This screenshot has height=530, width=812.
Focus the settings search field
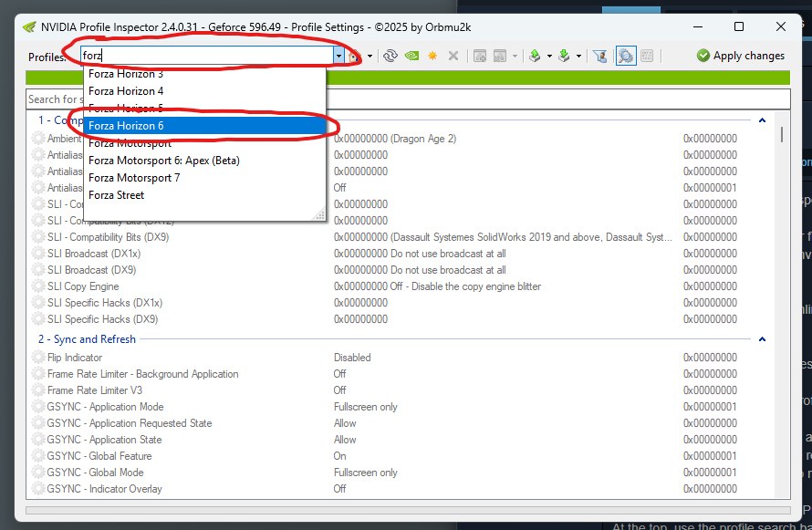(408, 99)
